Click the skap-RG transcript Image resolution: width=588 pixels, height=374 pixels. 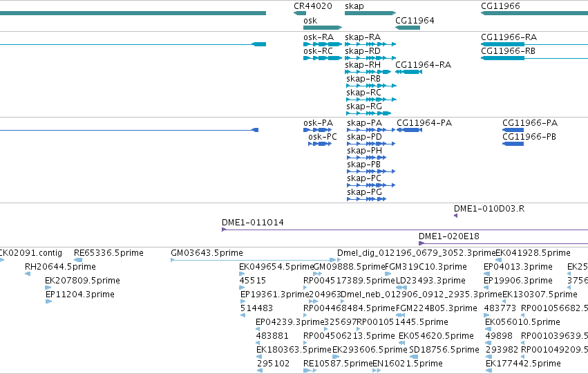(x=369, y=113)
